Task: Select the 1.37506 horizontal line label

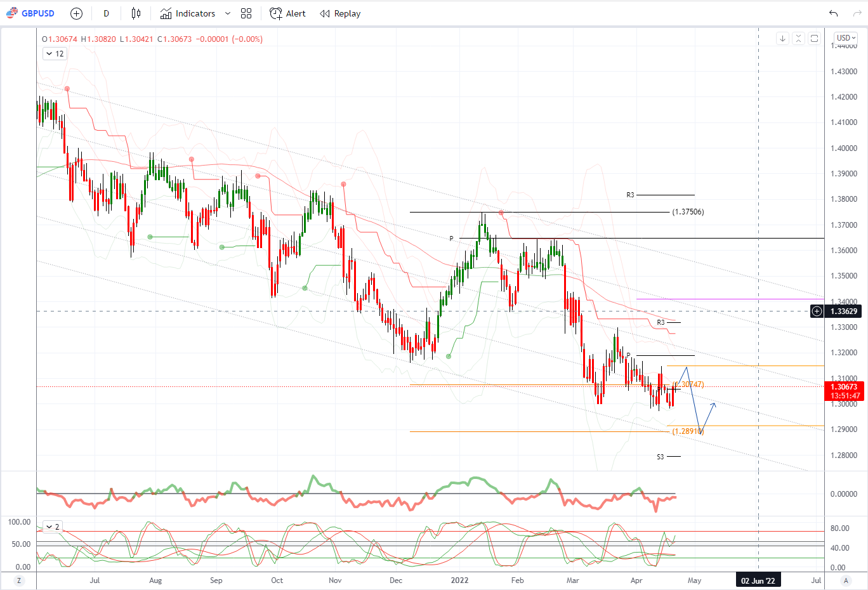Action: [688, 212]
